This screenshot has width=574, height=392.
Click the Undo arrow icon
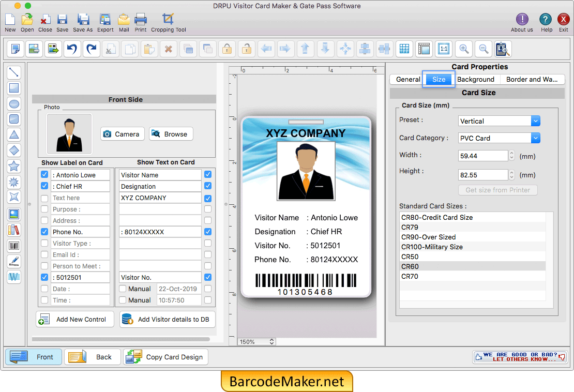(x=72, y=49)
